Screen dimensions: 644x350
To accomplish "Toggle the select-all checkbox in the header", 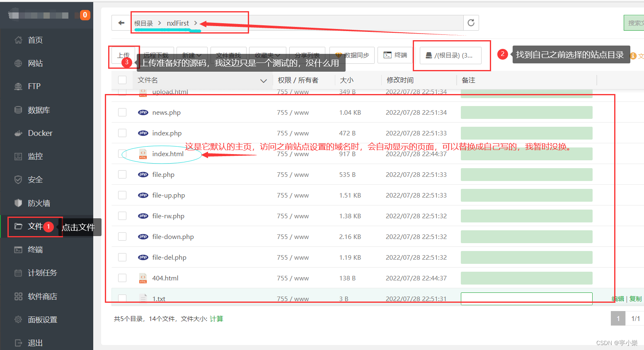I will coord(122,80).
